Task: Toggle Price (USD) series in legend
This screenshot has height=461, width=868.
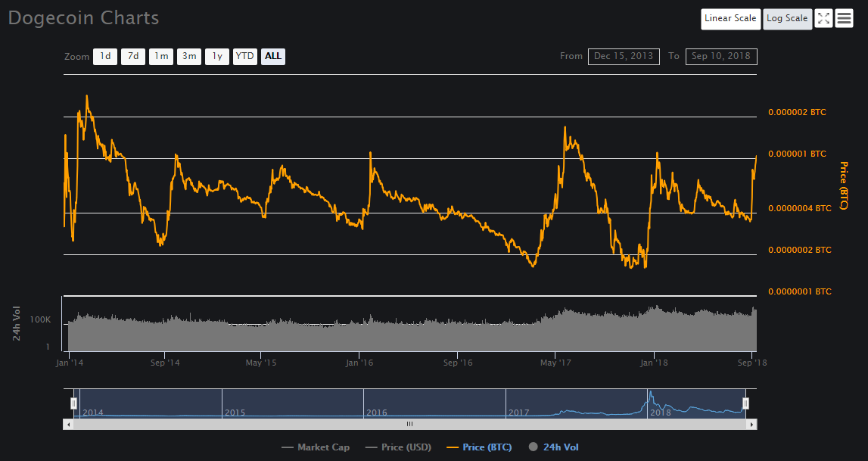Action: [x=399, y=447]
